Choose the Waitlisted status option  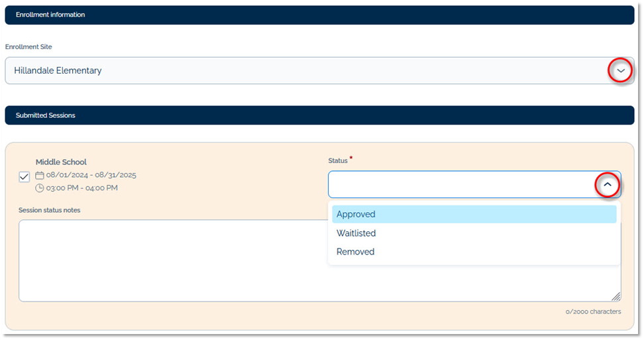click(356, 233)
